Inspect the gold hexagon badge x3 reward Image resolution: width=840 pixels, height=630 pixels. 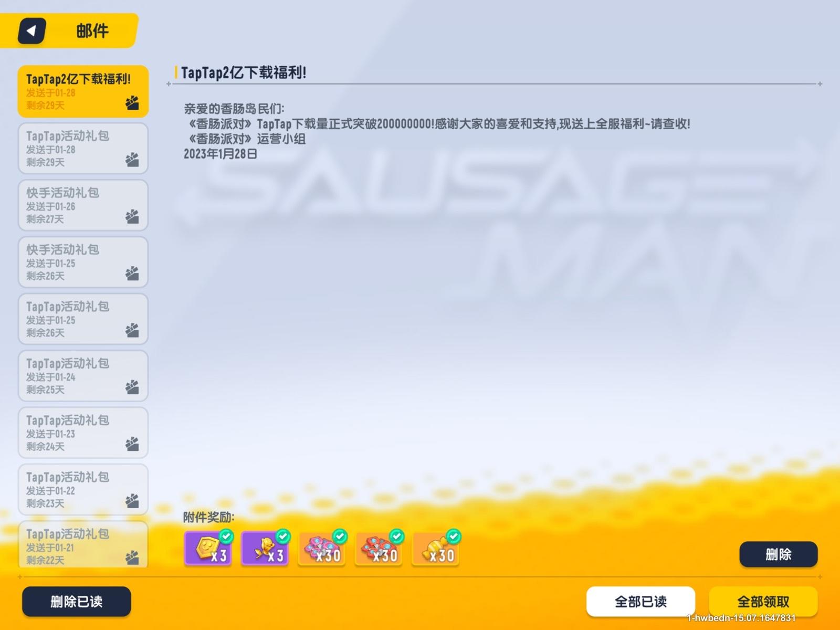208,548
